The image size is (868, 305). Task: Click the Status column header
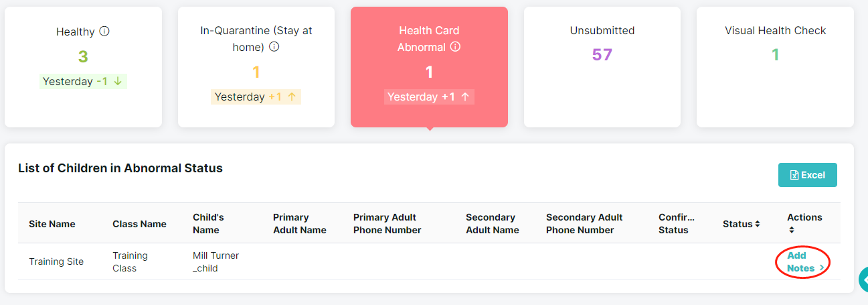(737, 224)
